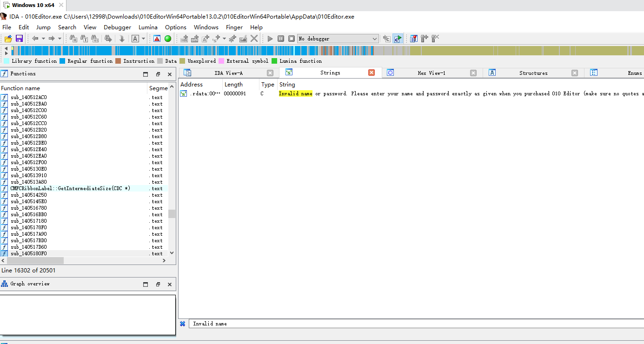This screenshot has height=344, width=644.
Task: Click the pause process button
Action: coord(281,39)
